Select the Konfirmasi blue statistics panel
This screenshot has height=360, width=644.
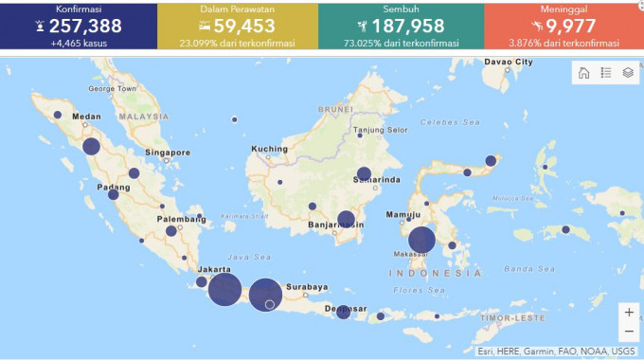pos(79,27)
